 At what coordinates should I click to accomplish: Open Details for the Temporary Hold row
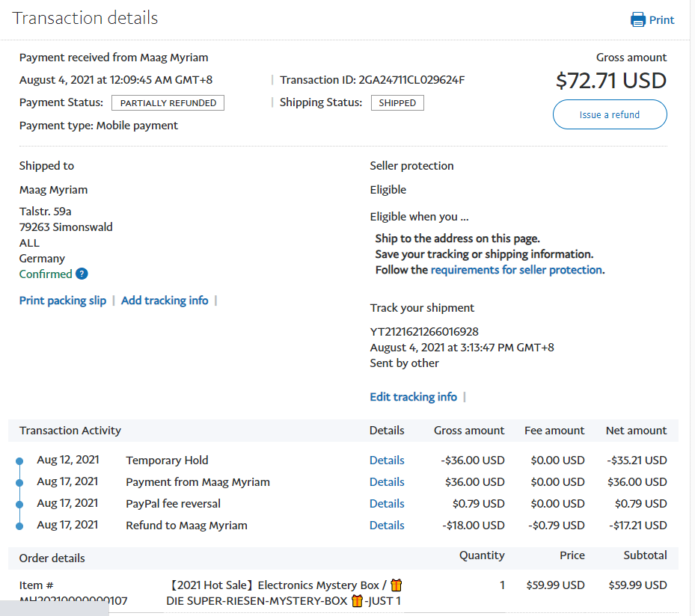pos(387,461)
